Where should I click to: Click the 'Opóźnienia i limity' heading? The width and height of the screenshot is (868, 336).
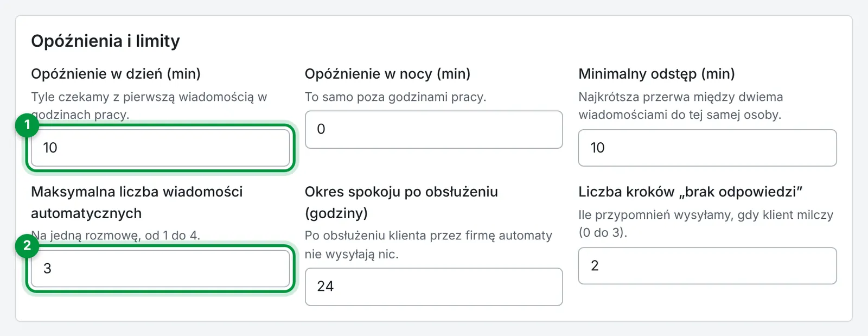point(105,41)
